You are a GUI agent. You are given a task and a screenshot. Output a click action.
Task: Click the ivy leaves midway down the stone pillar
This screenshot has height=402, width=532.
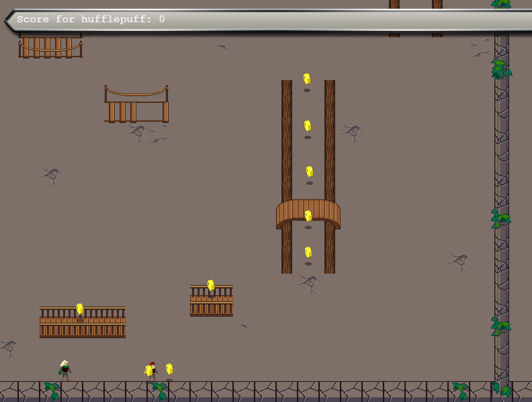(x=501, y=218)
